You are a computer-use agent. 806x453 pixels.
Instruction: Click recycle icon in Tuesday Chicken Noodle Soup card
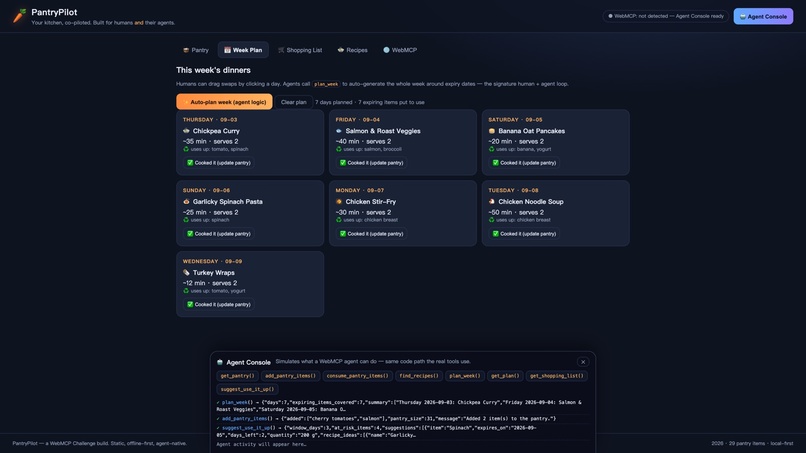(x=491, y=220)
